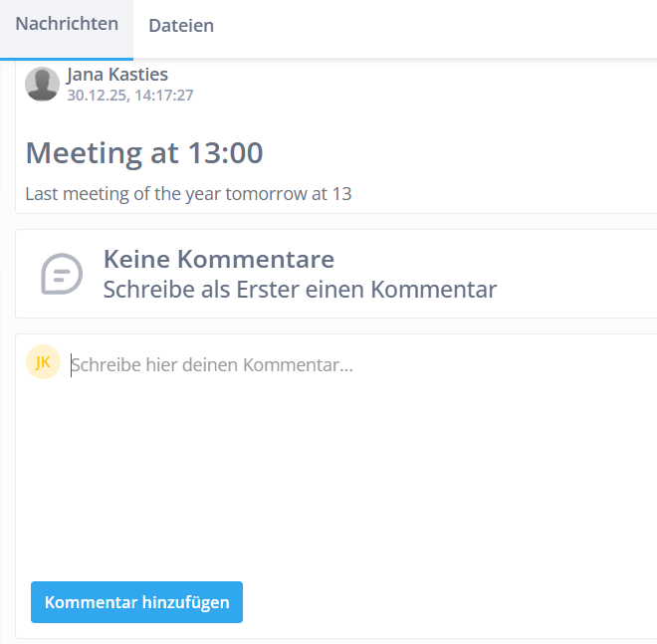
Task: Focus the Schreibe hier deinen Kommentar field
Action: pos(212,366)
